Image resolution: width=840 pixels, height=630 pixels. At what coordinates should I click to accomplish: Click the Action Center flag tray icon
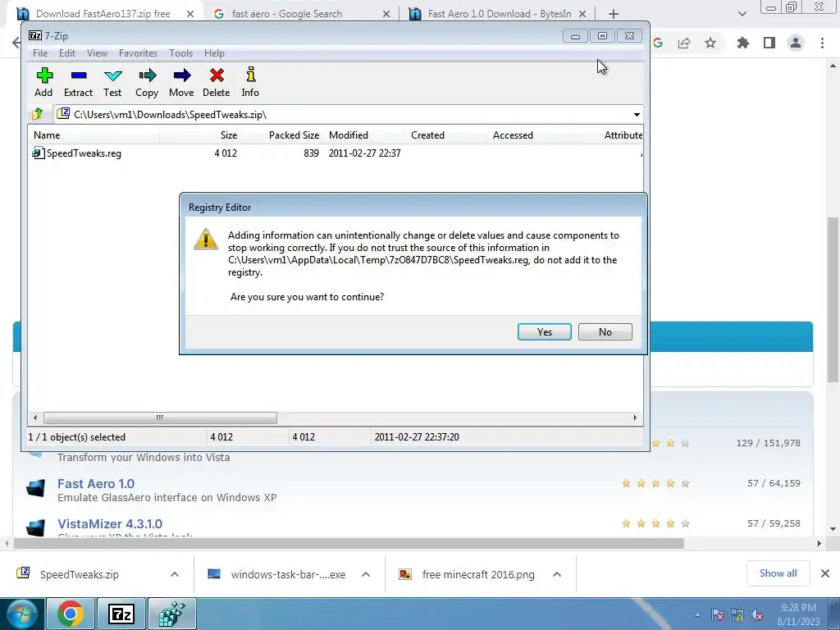tap(718, 615)
